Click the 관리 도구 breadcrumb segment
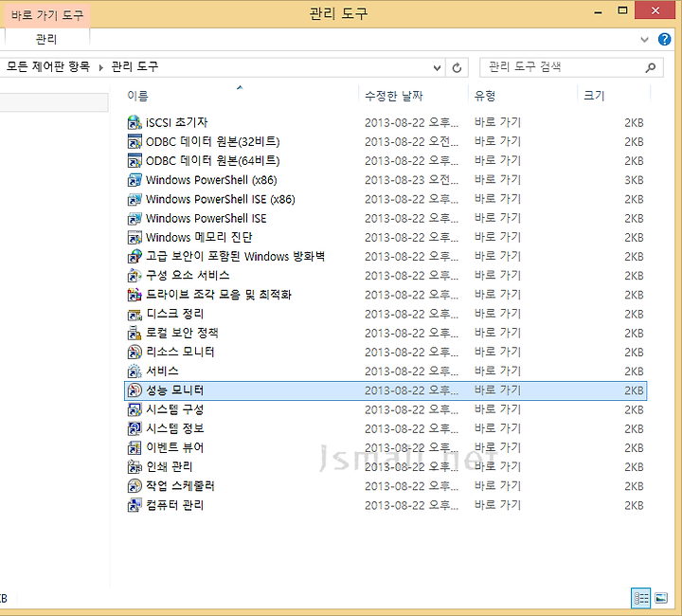682x616 pixels. point(135,66)
